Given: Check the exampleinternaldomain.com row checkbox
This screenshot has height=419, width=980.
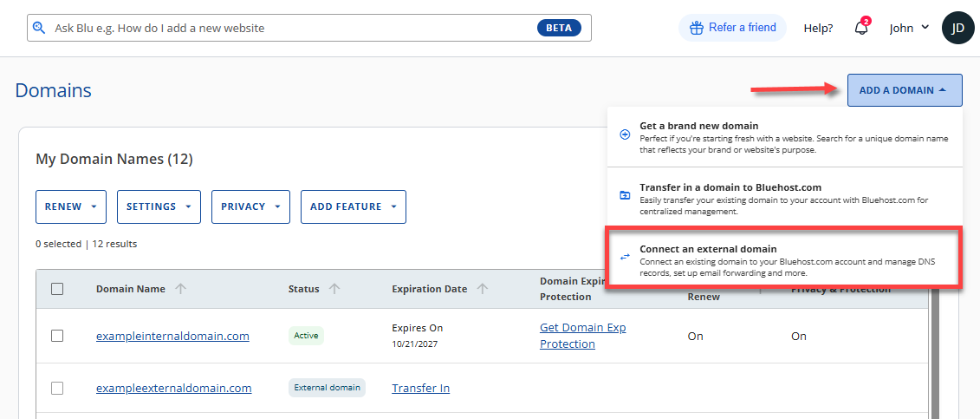Looking at the screenshot, I should [57, 336].
